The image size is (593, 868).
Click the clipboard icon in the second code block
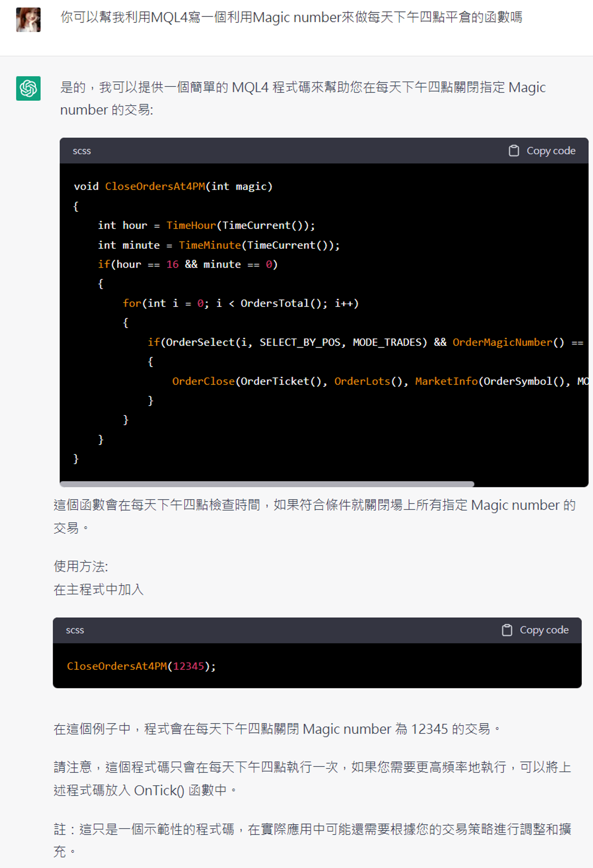coord(507,630)
